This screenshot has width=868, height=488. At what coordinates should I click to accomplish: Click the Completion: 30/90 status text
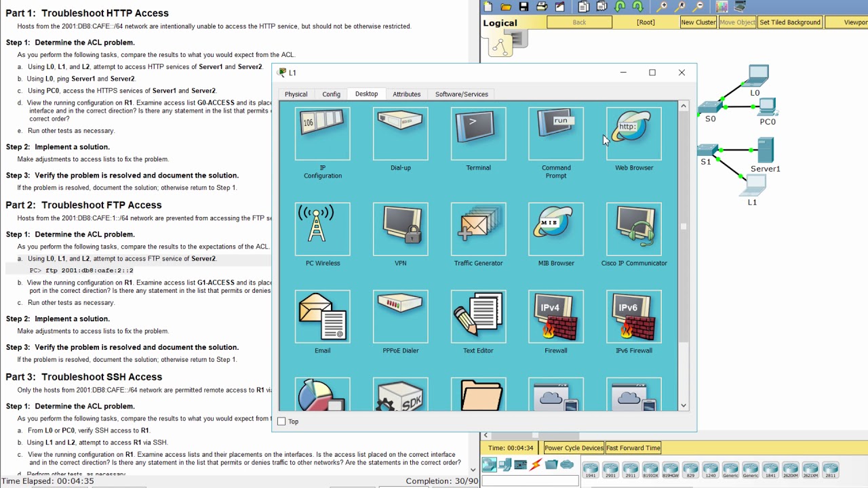click(x=441, y=481)
